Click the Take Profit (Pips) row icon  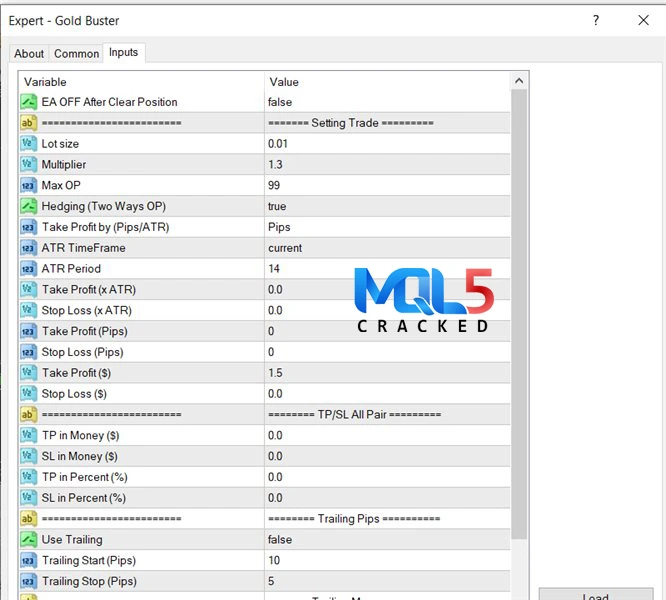(x=28, y=331)
